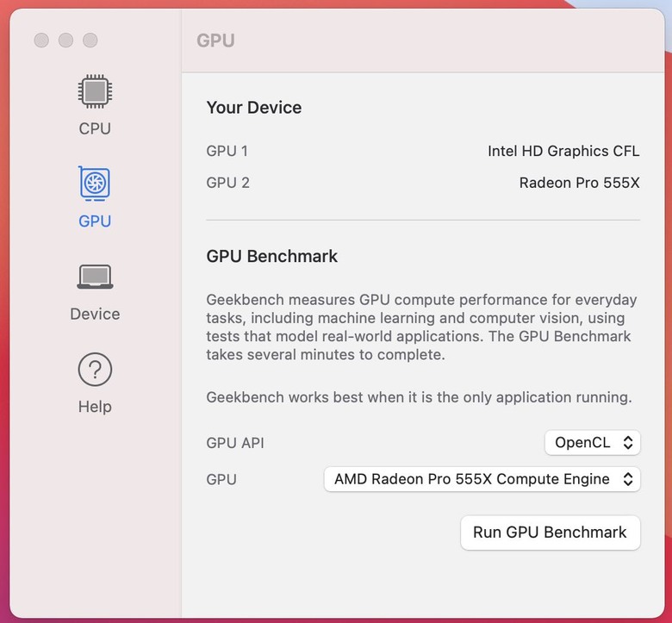
Task: Open the CPU section chip icon
Action: 95,90
